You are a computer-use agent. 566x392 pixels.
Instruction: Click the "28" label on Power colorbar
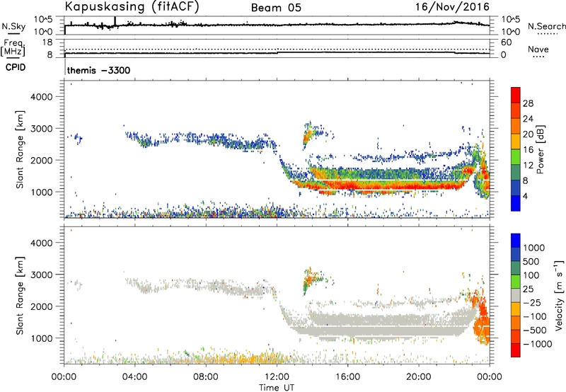point(528,103)
